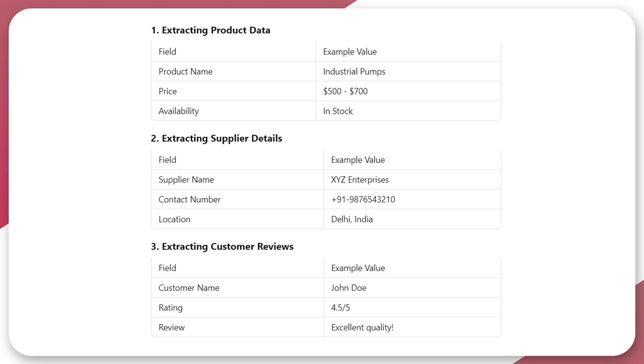
Task: Click the phone number +91-9876543210
Action: coord(363,200)
